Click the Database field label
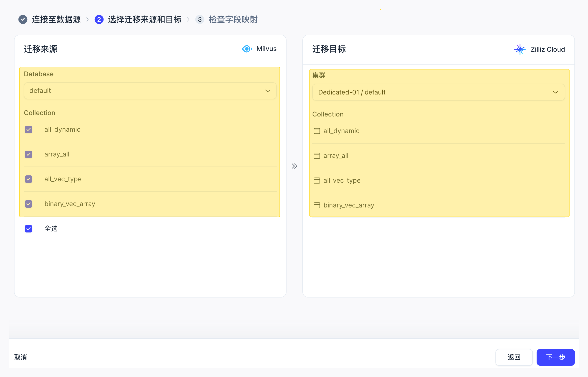588x377 pixels. click(x=39, y=74)
